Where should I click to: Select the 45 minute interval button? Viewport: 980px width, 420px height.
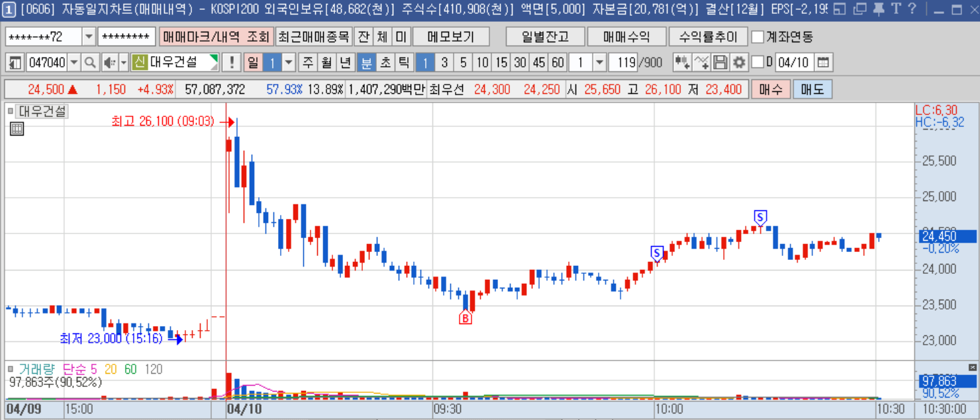point(539,63)
